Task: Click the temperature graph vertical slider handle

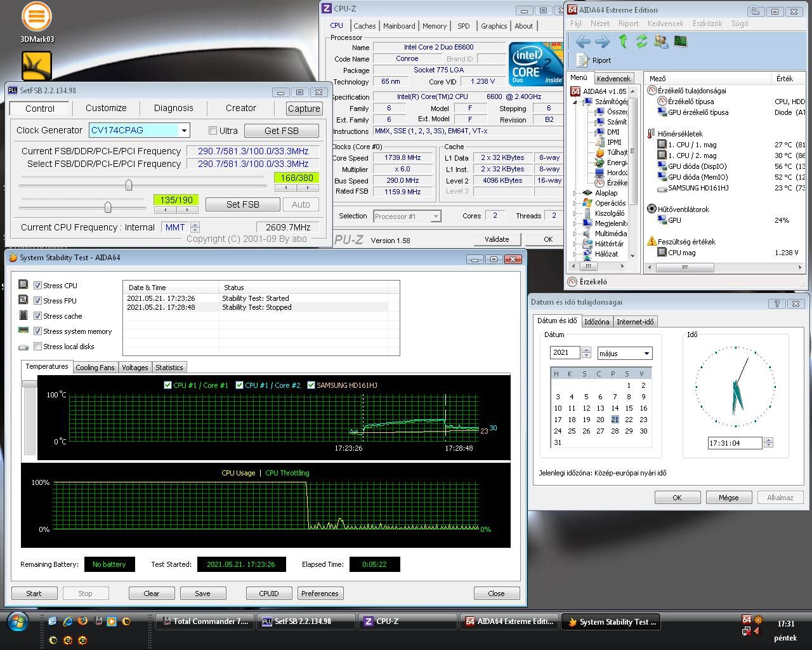Action: (29, 383)
